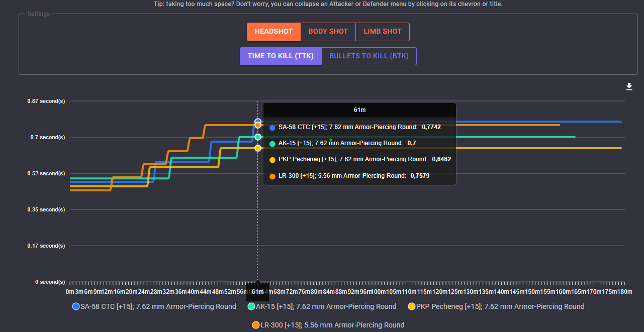
Task: Hide the SA-58 CTC series via legend label
Action: [x=158, y=306]
